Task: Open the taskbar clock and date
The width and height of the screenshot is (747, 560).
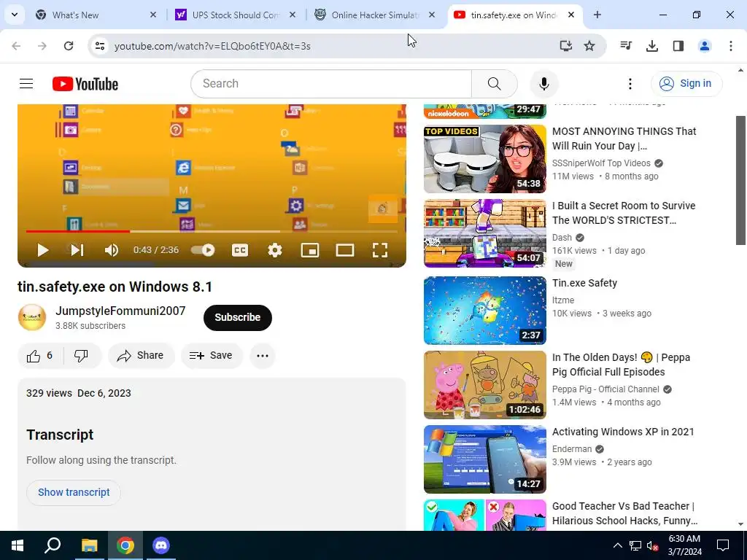Action: [x=684, y=545]
